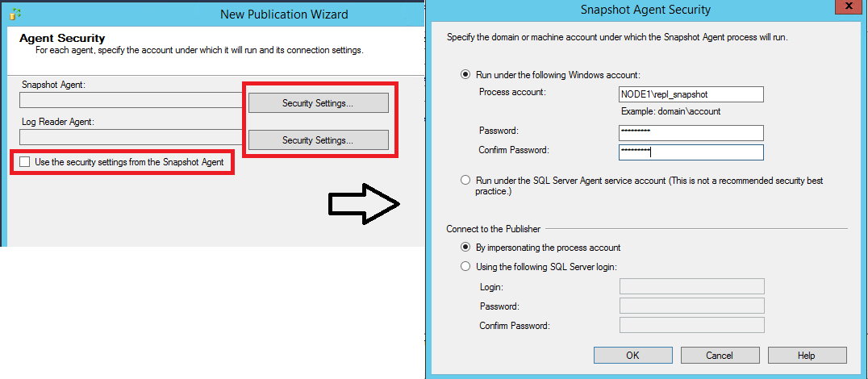The width and height of the screenshot is (868, 379).
Task: Click the Windows account Password field
Action: click(x=691, y=133)
